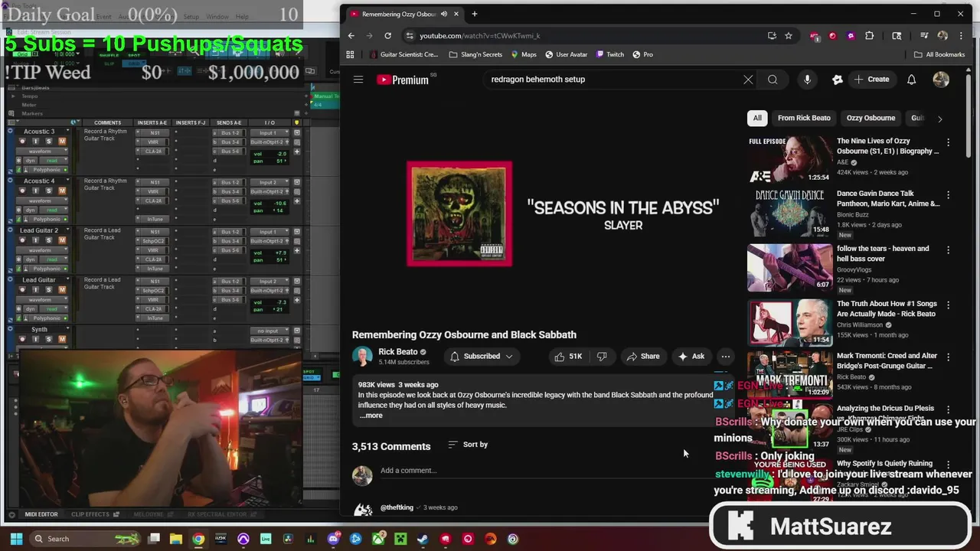980x551 pixels.
Task: Expand the Subscribed notification dropdown
Action: click(508, 357)
